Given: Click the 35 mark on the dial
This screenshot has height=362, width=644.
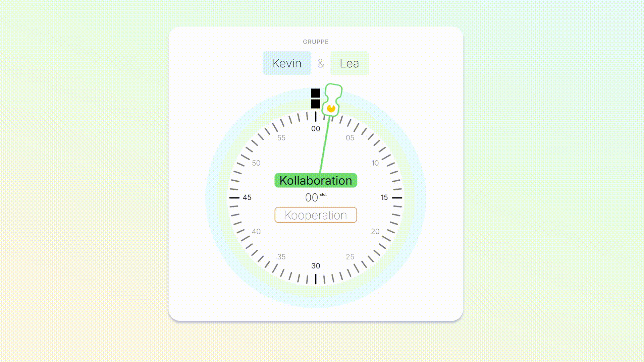Looking at the screenshot, I should pos(281,257).
